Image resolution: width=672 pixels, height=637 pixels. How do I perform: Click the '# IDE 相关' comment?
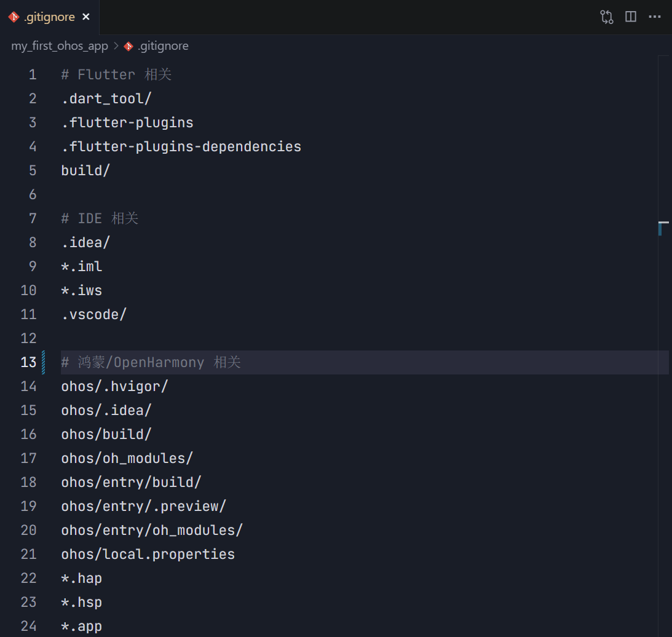pos(100,219)
